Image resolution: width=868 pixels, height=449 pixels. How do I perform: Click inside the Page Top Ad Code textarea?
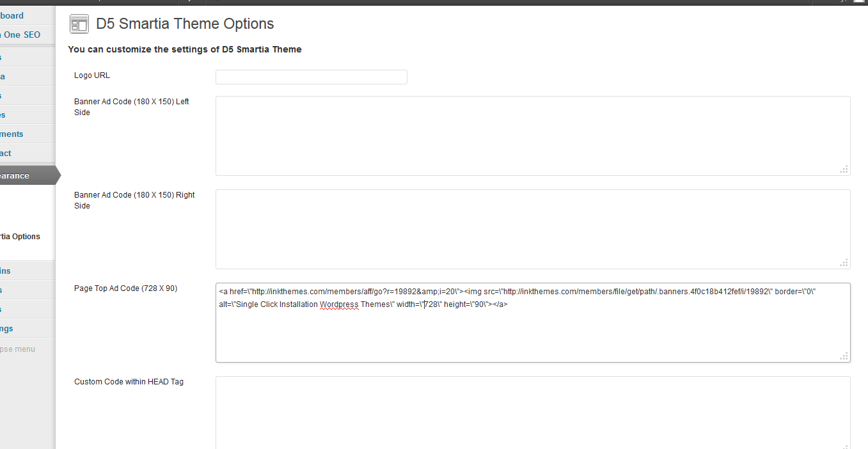pos(533,322)
